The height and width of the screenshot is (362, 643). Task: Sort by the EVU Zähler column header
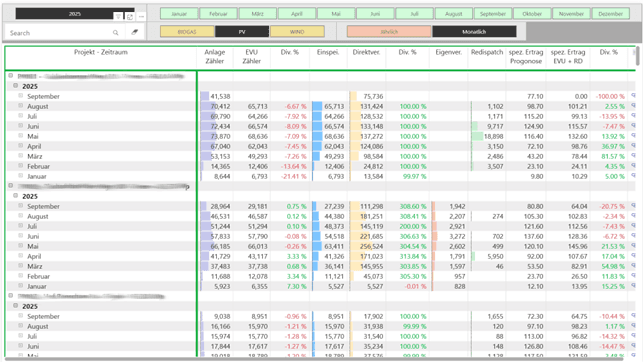pos(251,57)
